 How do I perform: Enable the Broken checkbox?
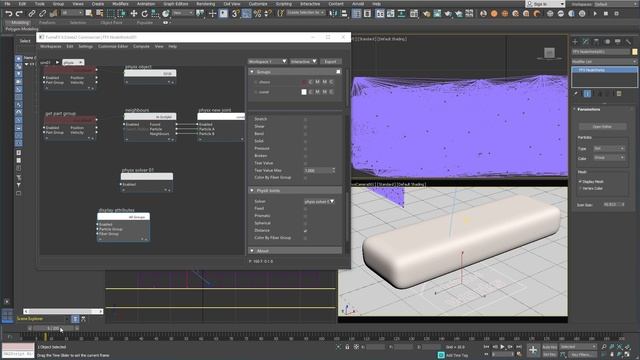pos(305,156)
